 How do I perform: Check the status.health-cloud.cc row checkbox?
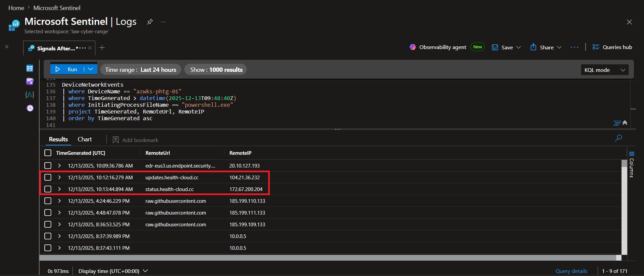[48, 189]
